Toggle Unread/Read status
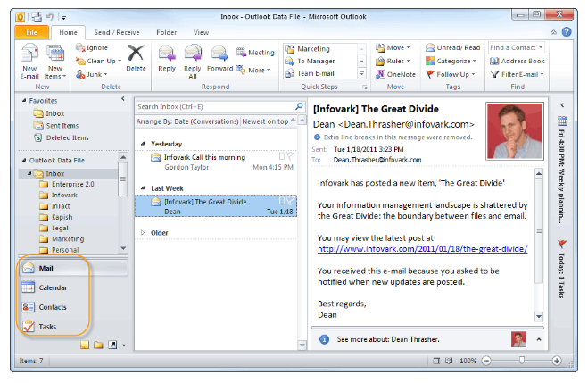Screen dimensions: 588x383 pyautogui.click(x=452, y=47)
